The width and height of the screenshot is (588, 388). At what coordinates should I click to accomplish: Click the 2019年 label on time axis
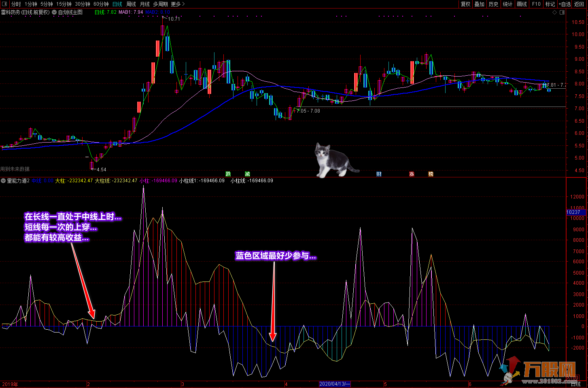(x=10, y=384)
